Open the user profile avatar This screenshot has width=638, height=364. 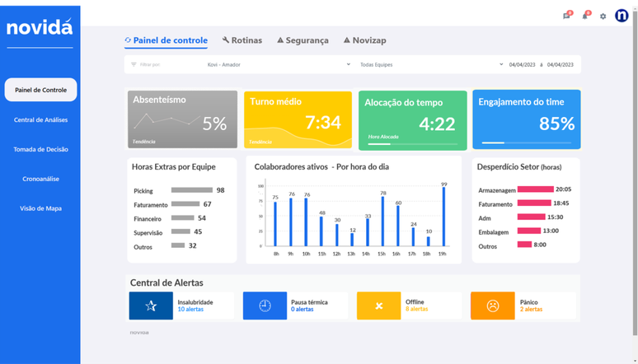point(622,16)
